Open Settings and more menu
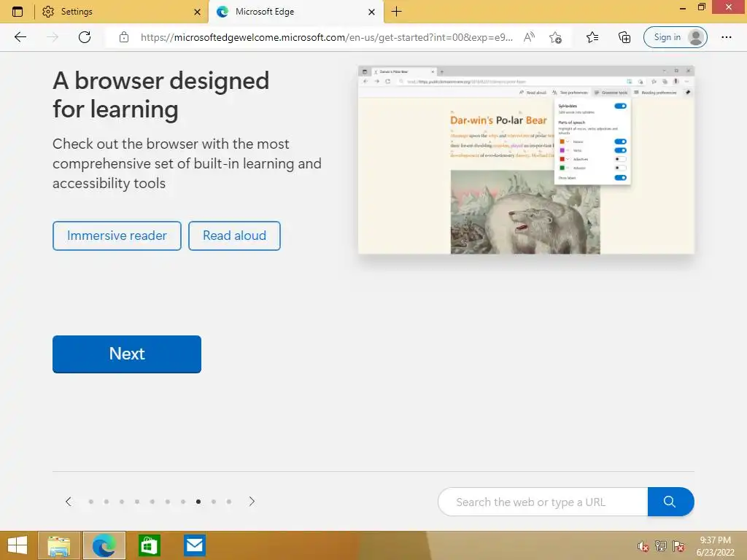The image size is (747, 560). (726, 37)
